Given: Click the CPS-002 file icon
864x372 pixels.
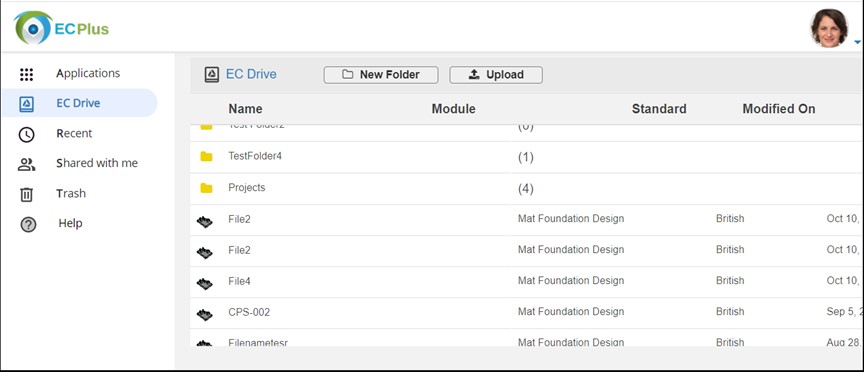Looking at the screenshot, I should [x=204, y=314].
